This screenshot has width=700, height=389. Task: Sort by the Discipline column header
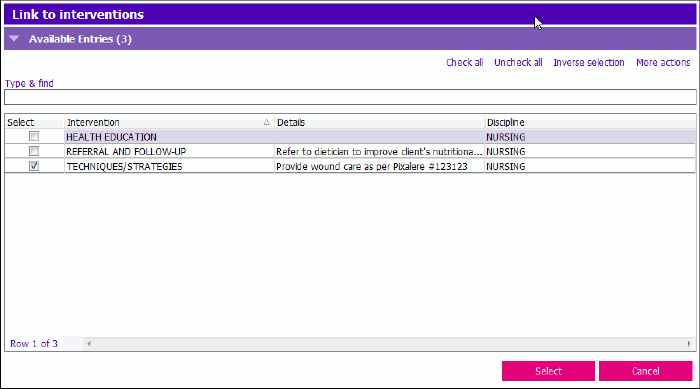(590, 122)
